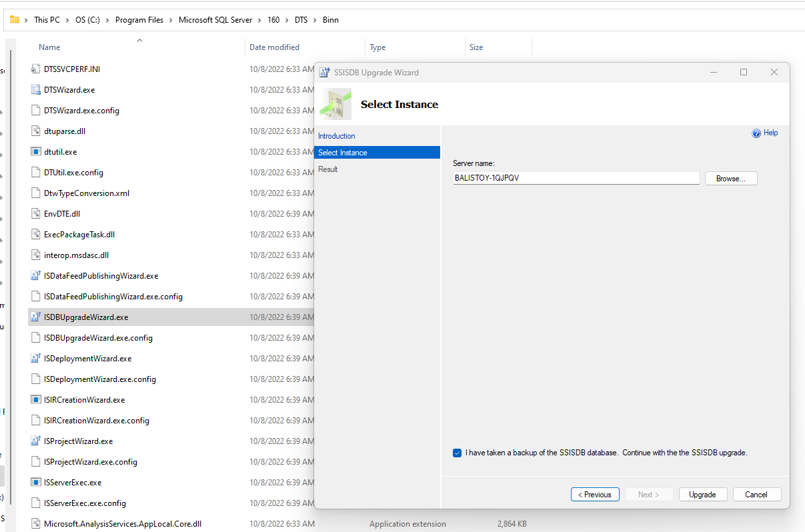Viewport: 805px width, 532px height.
Task: Maximize the SSISDB Upgrade Wizard window
Action: [x=744, y=72]
